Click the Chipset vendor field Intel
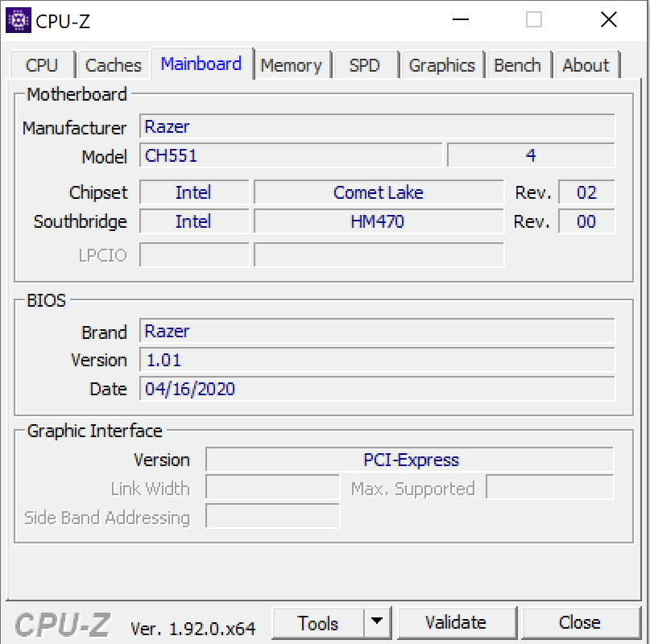 click(194, 192)
